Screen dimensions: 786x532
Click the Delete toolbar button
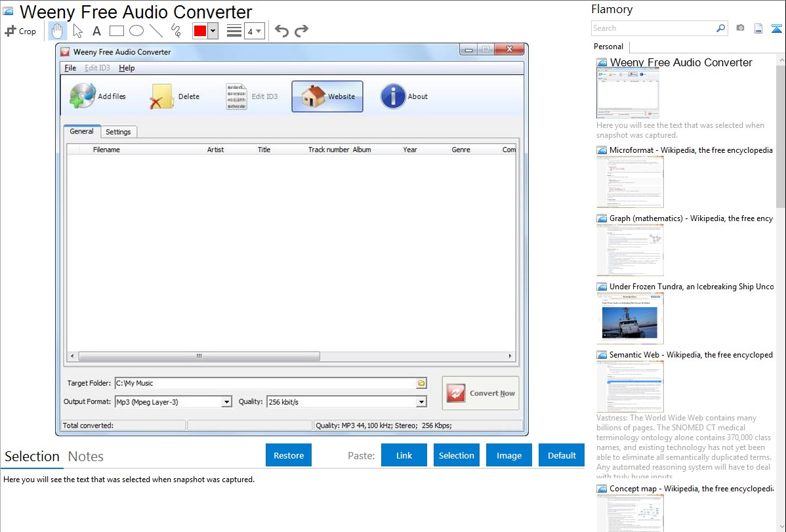pyautogui.click(x=175, y=96)
